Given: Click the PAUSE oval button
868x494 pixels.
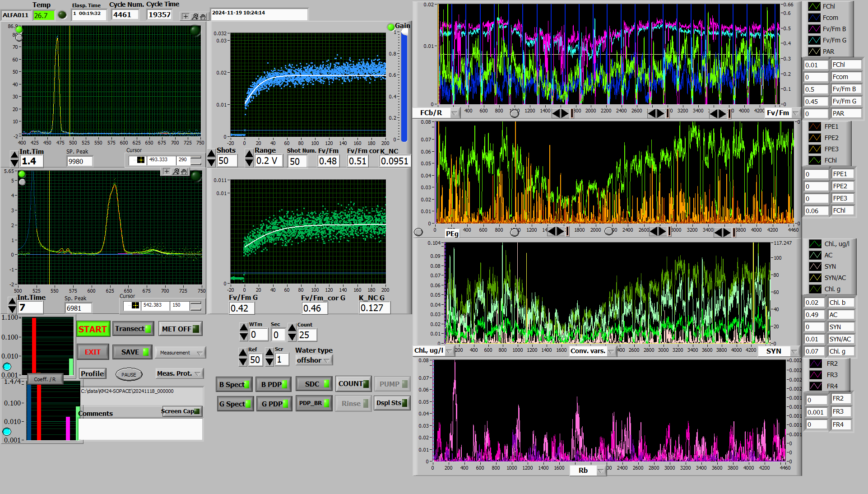Looking at the screenshot, I should (129, 374).
